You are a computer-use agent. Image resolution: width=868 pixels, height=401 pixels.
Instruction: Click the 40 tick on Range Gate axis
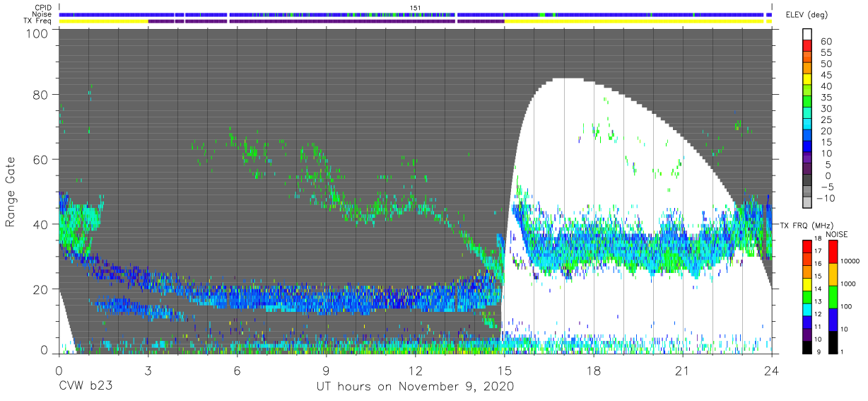[41, 224]
